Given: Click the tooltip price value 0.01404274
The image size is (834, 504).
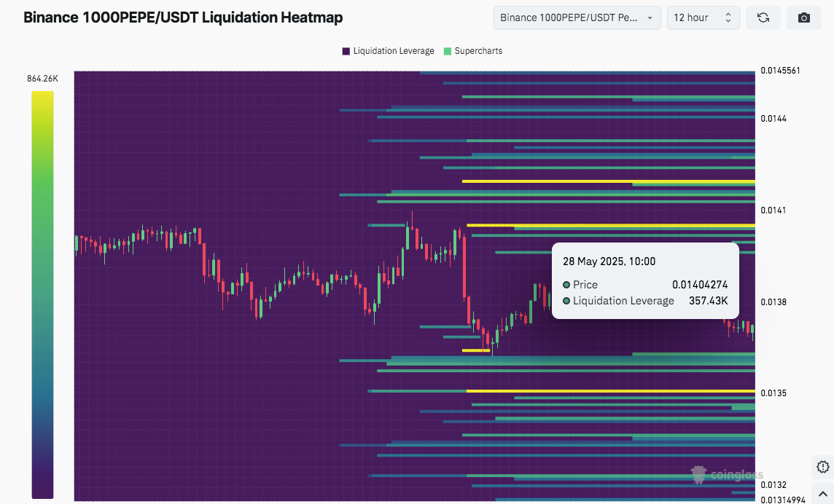Looking at the screenshot, I should click(x=700, y=285).
